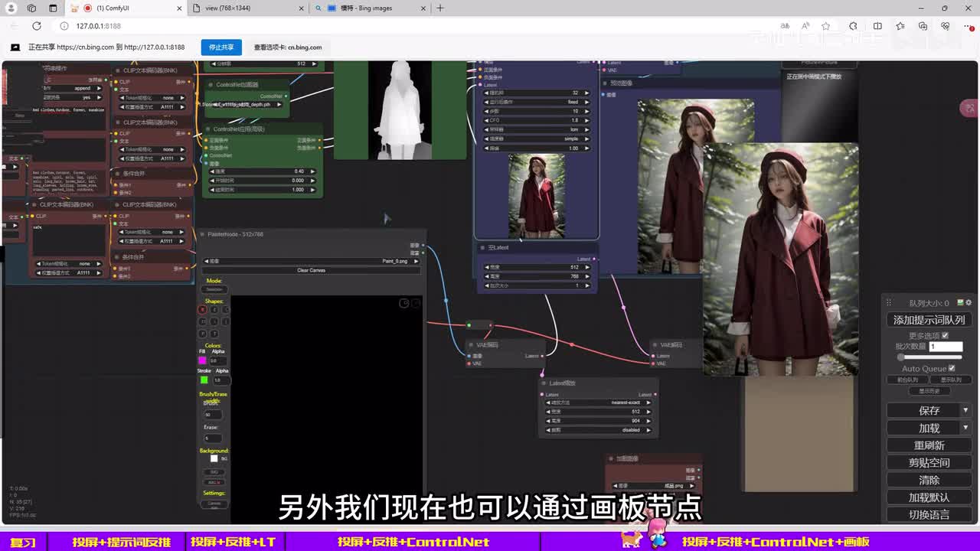Click the browser refresh icon
Image resolution: width=980 pixels, height=551 pixels.
coord(36,26)
